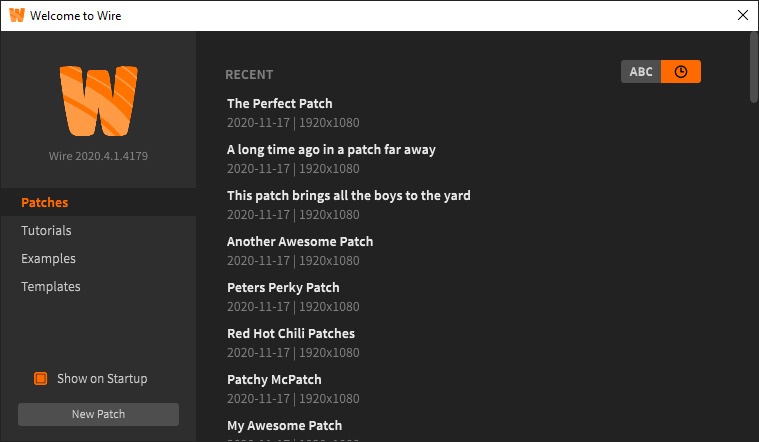Open the boys to the yard patch

[x=348, y=196]
